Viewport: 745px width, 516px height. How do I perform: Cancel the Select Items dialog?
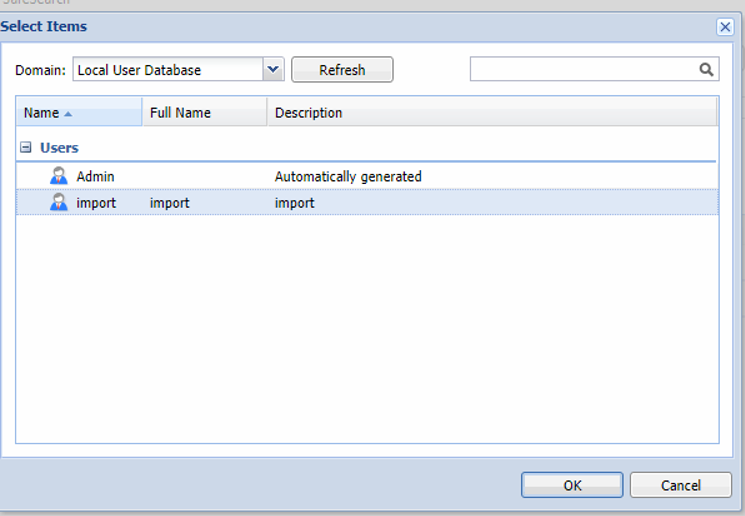[x=680, y=485]
